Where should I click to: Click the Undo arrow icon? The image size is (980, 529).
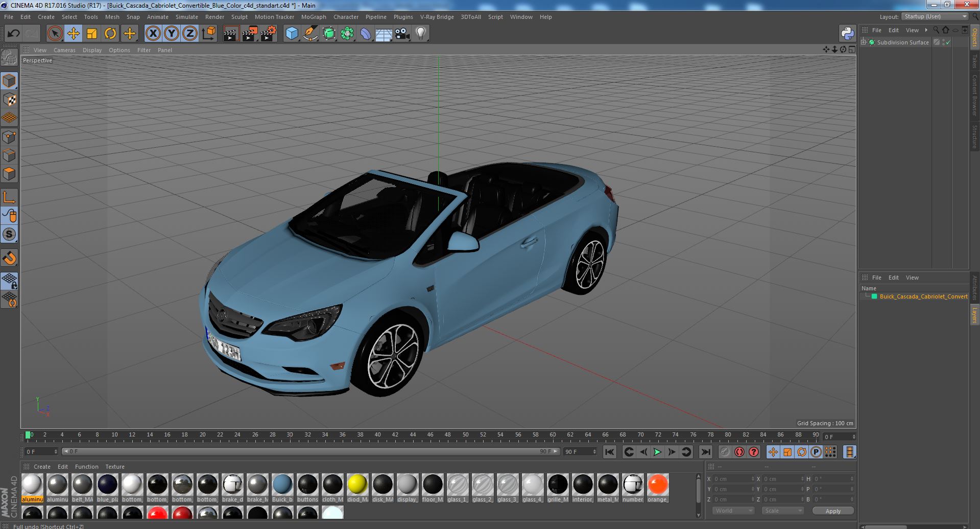click(13, 34)
